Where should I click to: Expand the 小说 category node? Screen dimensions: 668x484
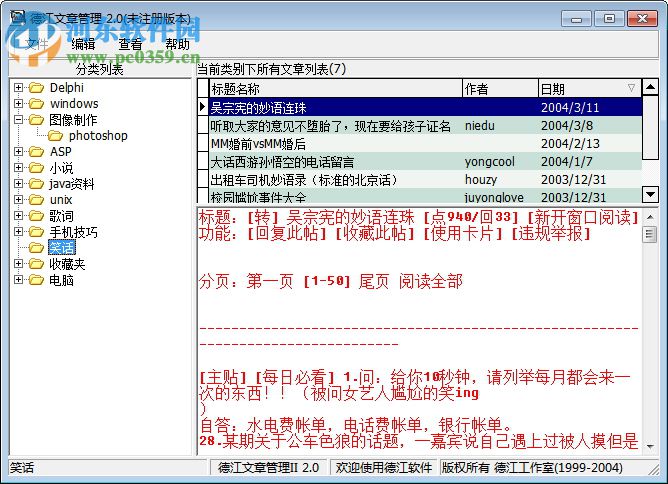pos(18,167)
